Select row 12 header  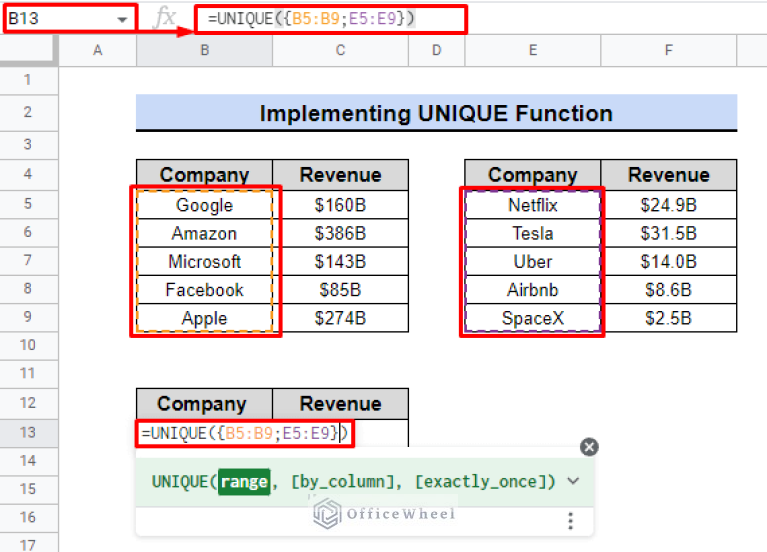tap(28, 403)
